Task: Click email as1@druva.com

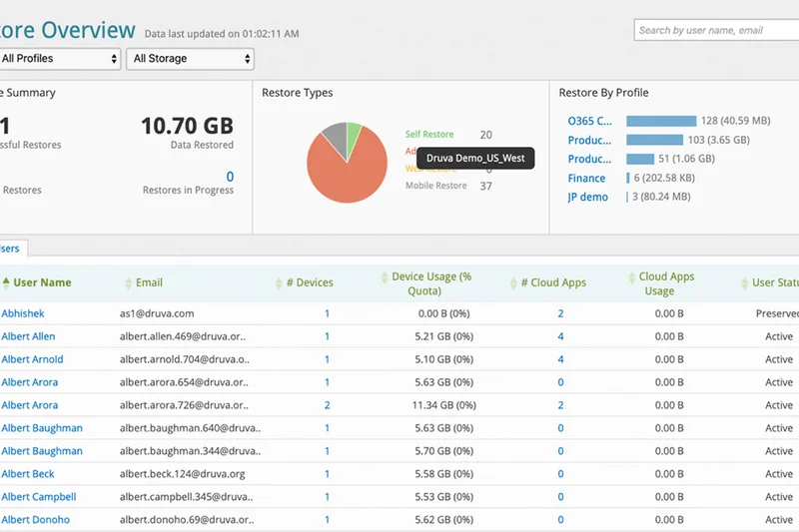Action: tap(157, 313)
